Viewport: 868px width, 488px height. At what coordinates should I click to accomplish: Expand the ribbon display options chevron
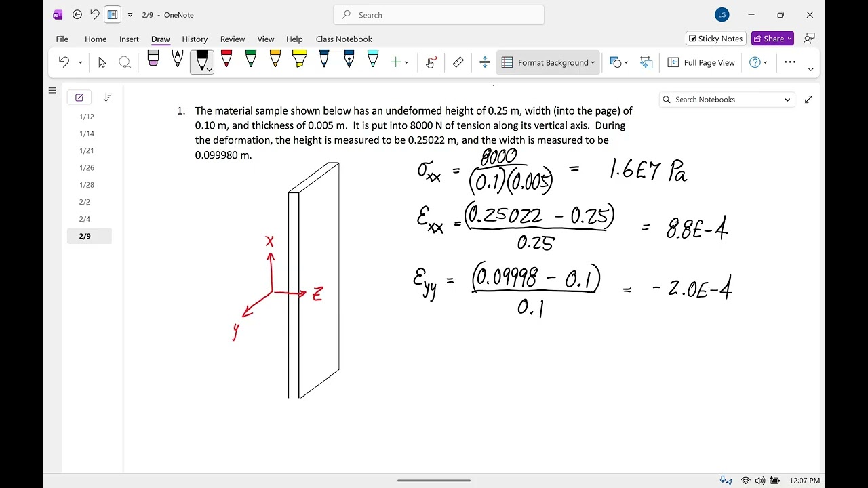click(x=810, y=69)
